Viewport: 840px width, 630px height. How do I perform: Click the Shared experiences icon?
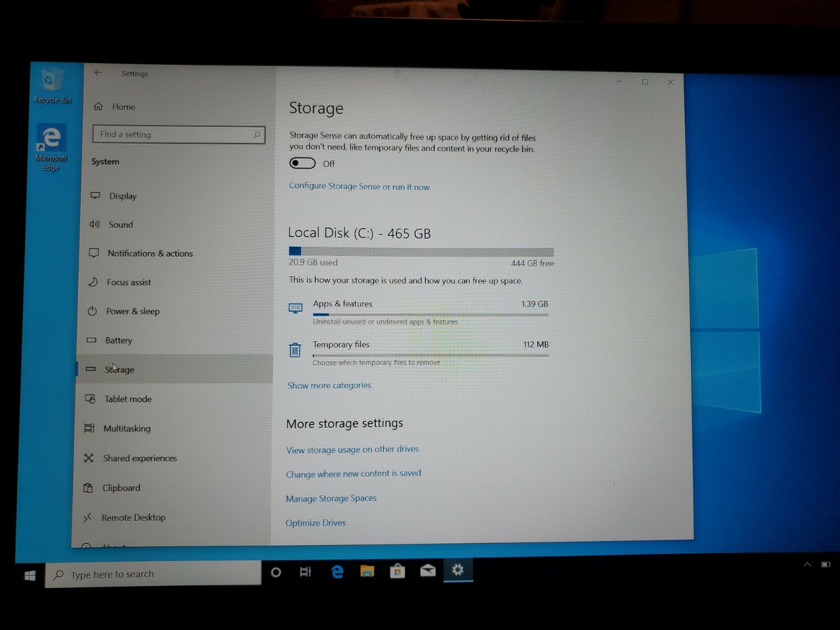click(89, 458)
